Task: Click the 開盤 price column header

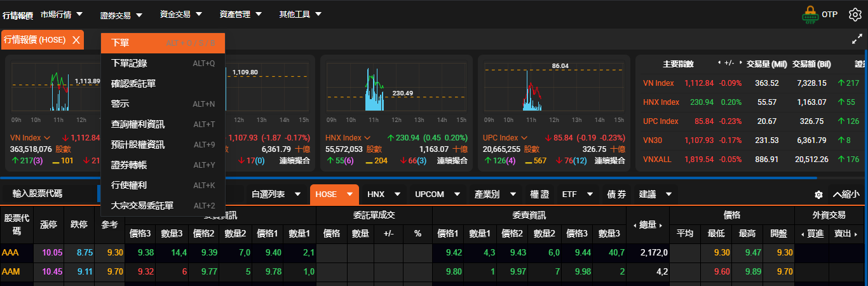Action: point(778,234)
